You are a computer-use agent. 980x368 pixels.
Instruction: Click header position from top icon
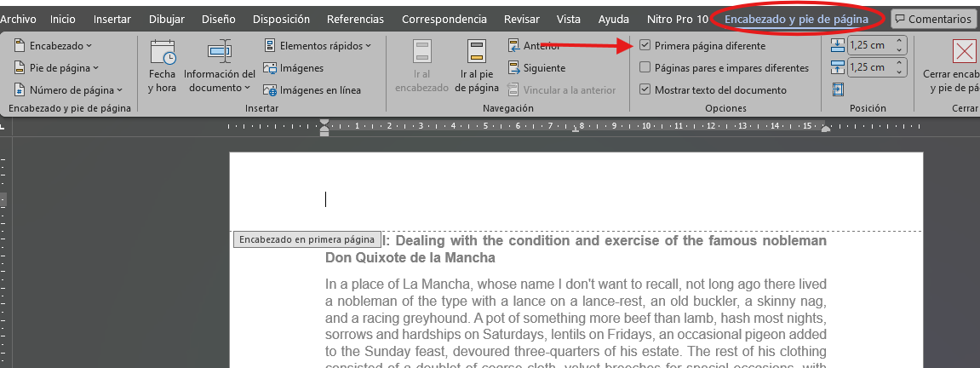838,45
